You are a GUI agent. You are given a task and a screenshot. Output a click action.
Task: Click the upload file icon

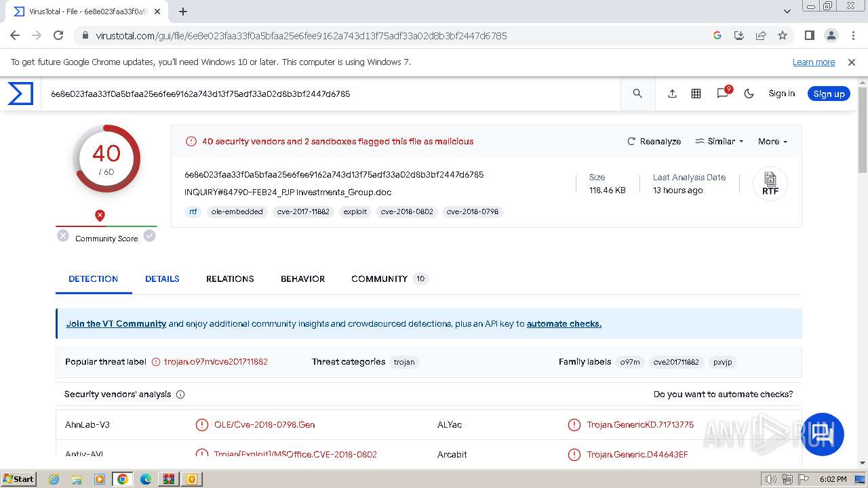[672, 94]
